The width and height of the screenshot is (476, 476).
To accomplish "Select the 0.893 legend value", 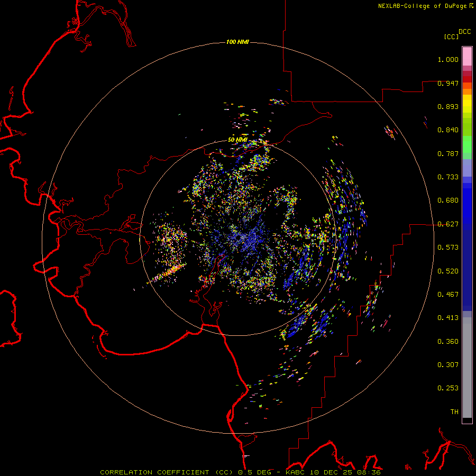I will click(x=448, y=106).
